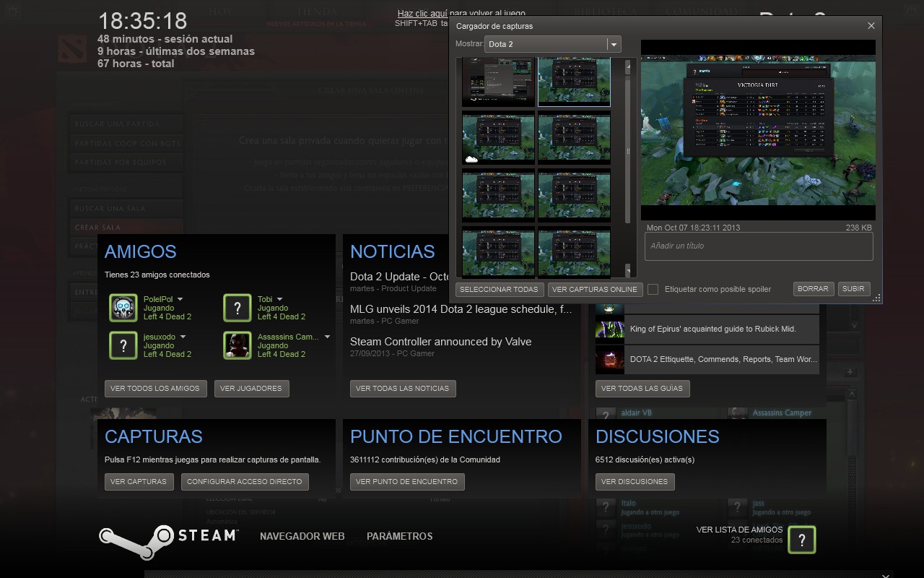Click SELECCIONAR TODAS button
The height and width of the screenshot is (578, 924).
click(x=500, y=289)
